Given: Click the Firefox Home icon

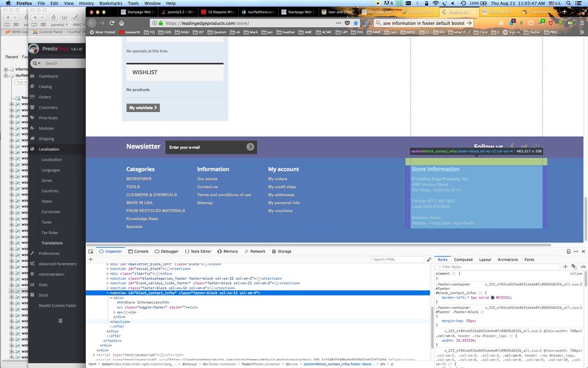Looking at the screenshot, I should coord(121,22).
